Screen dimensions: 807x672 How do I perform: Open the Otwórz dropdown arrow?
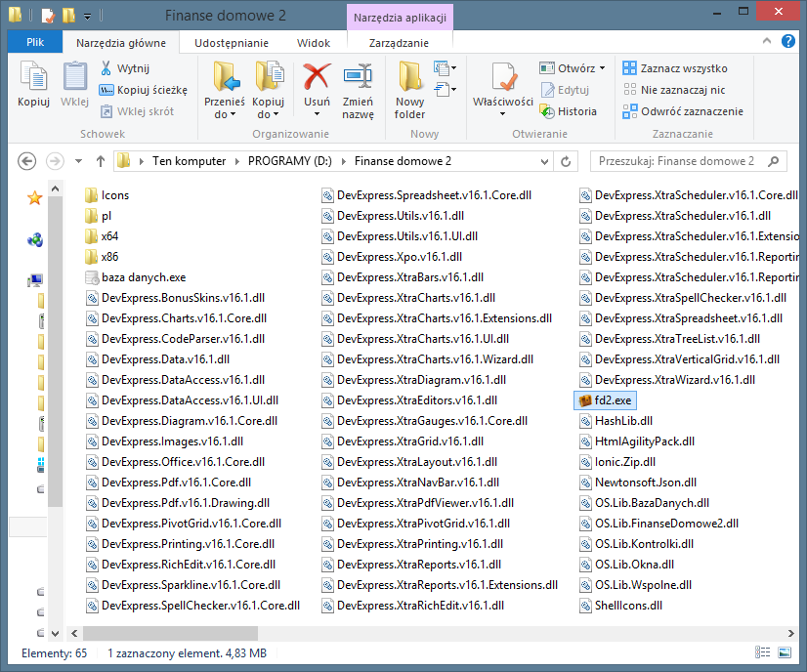[602, 68]
